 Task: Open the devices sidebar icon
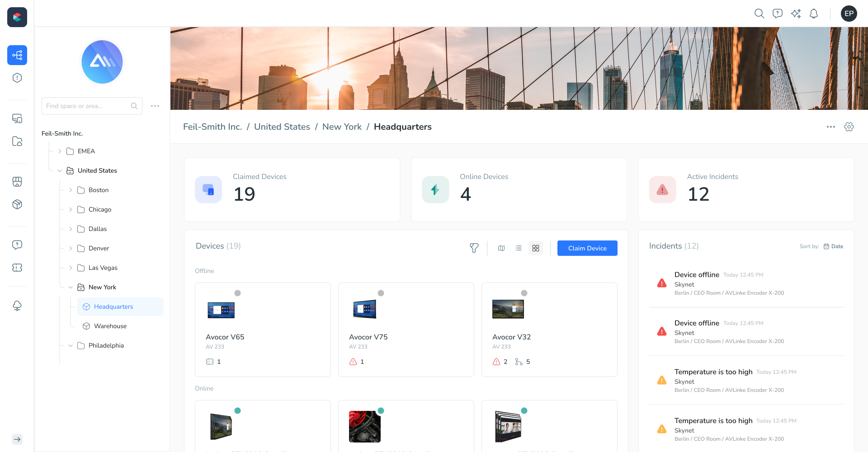tap(17, 118)
